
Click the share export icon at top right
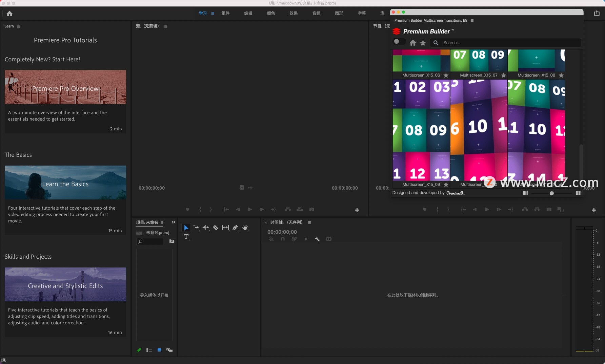click(x=597, y=13)
